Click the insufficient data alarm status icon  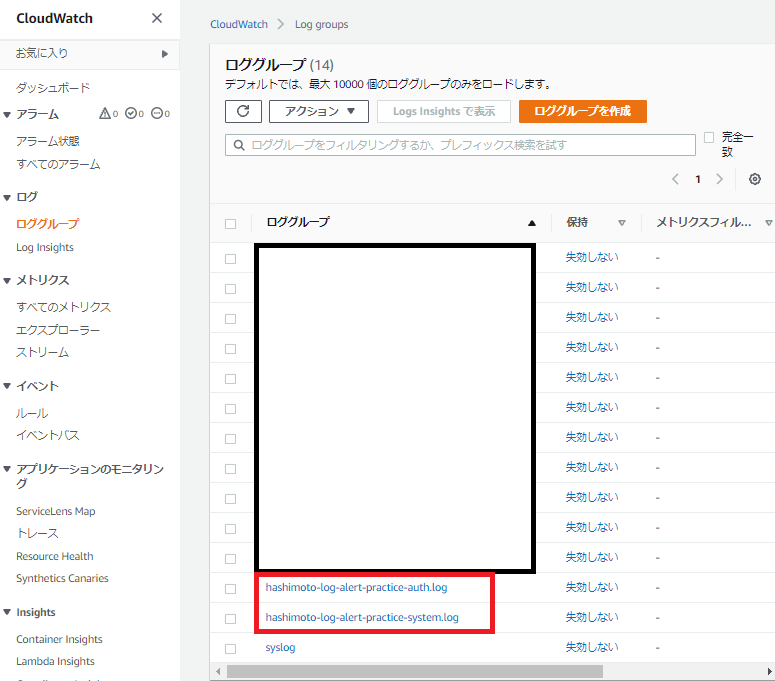click(156, 114)
